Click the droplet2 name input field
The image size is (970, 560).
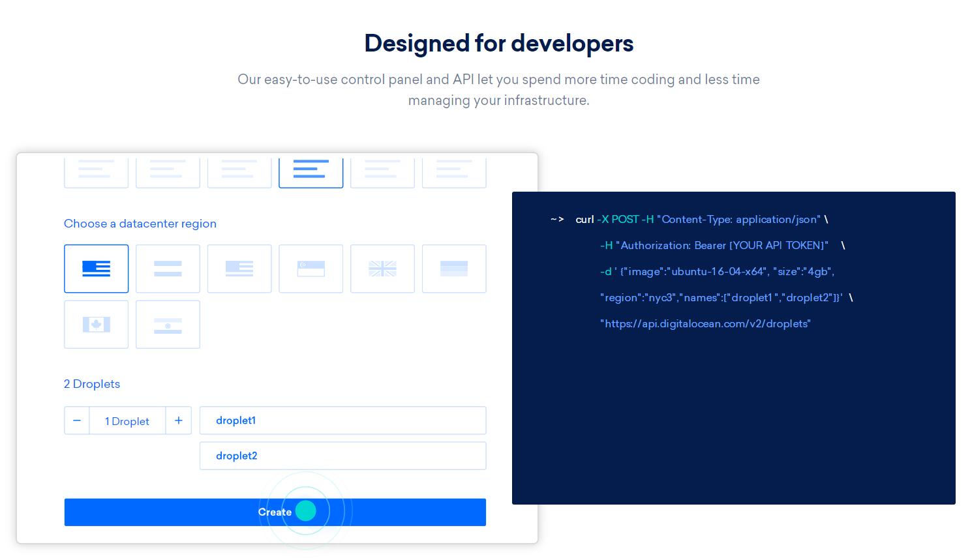pyautogui.click(x=343, y=456)
